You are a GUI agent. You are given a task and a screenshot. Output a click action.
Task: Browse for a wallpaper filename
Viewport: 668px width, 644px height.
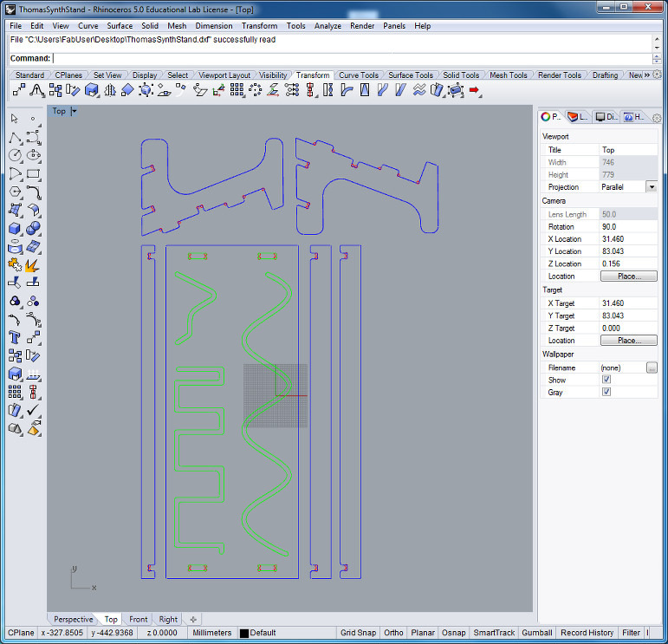[x=652, y=368]
